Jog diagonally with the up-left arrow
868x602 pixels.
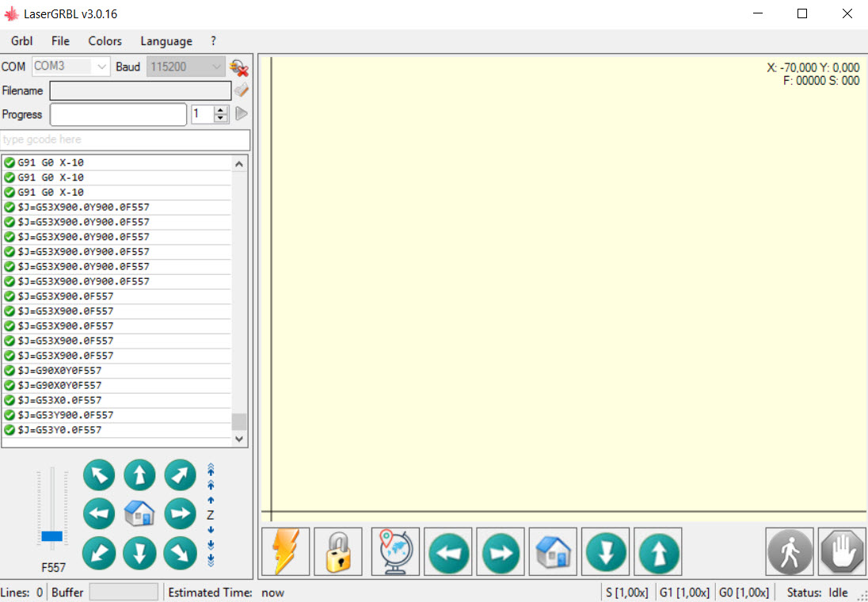tap(99, 475)
